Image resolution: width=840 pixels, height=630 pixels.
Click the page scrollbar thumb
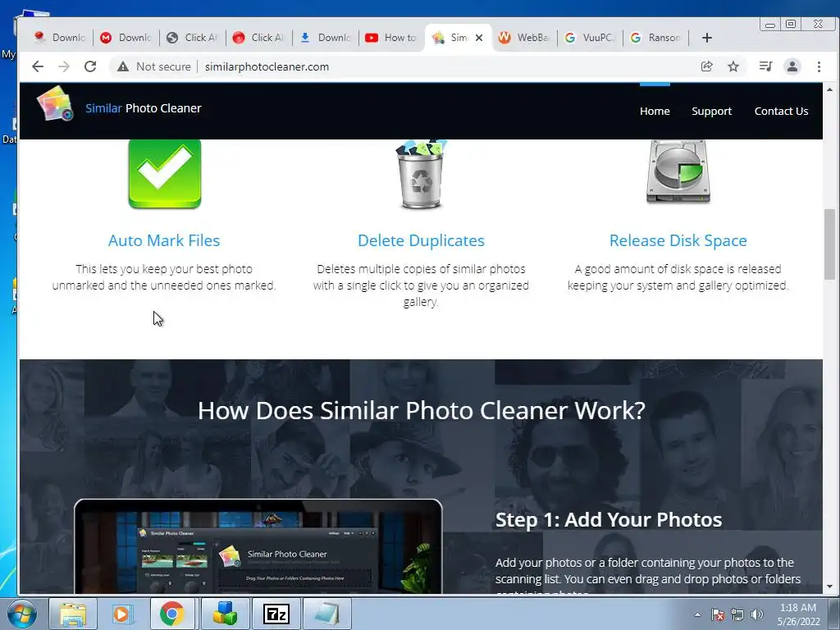coord(829,244)
